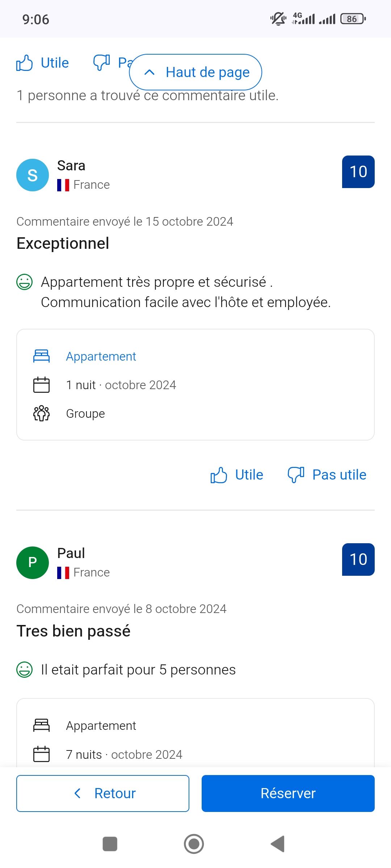The image size is (391, 868).
Task: Tap Sara's blue avatar circle
Action: (x=33, y=175)
